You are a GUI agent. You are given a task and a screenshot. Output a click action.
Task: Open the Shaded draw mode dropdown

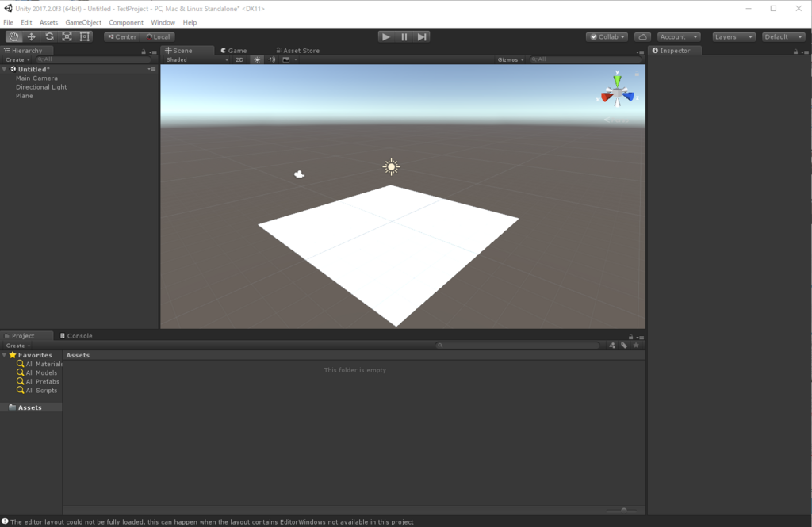pos(197,59)
